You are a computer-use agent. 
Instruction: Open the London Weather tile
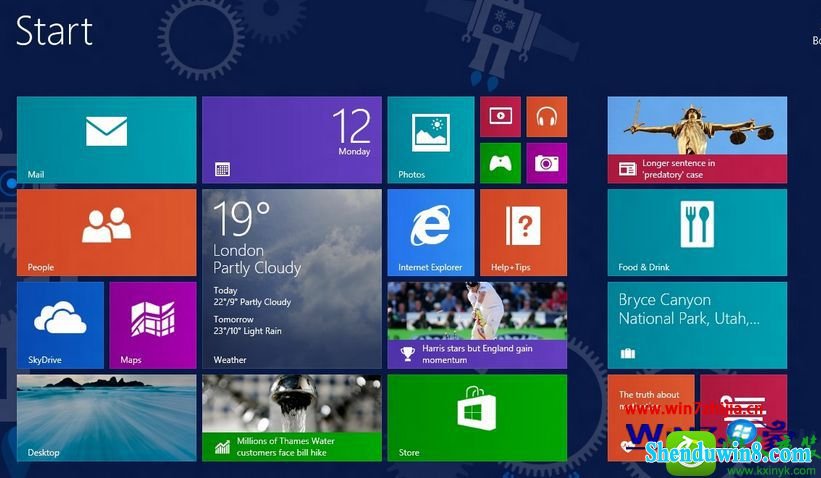pyautogui.click(x=292, y=279)
